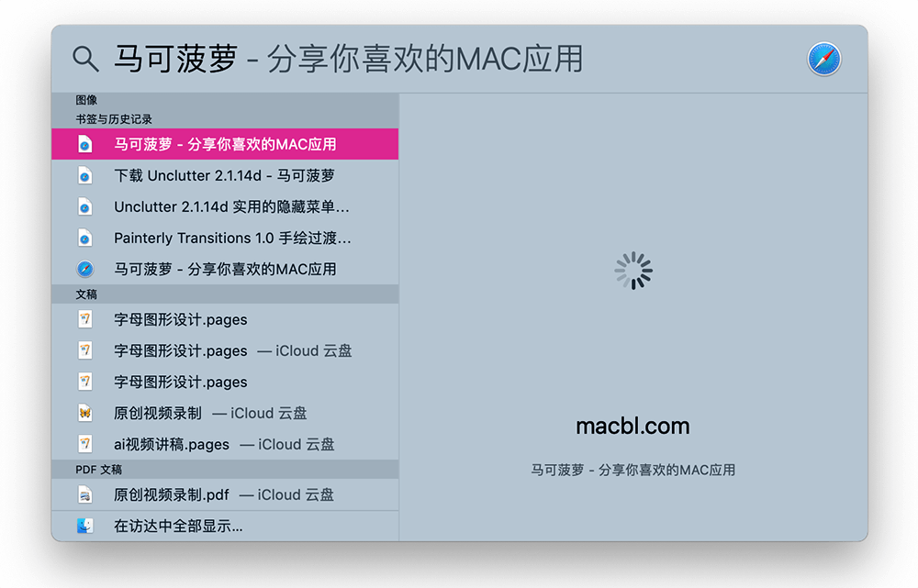Viewport: 918px width, 588px height.
Task: Click 在访达中全部显示… to show all in Finder
Action: (x=225, y=526)
